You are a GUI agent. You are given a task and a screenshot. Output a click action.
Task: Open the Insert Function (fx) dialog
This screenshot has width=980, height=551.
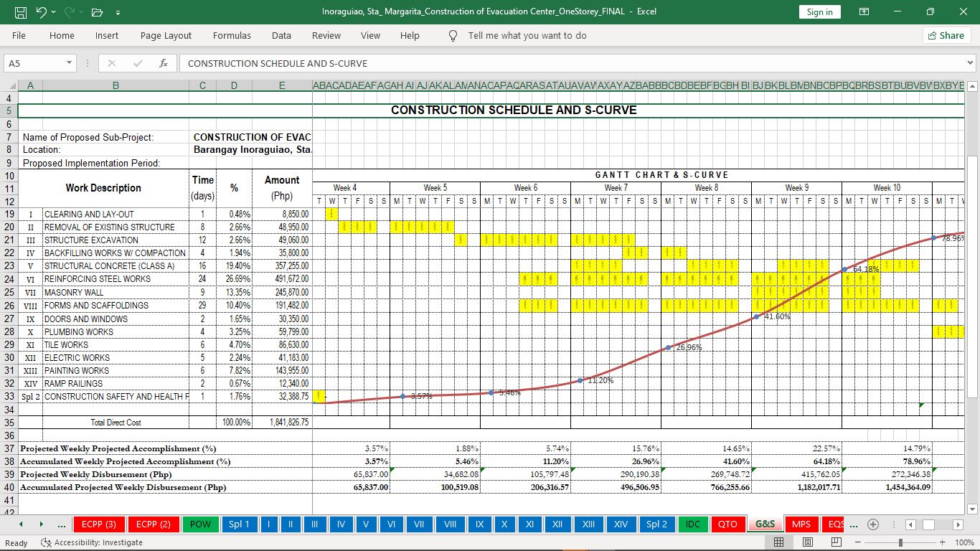tap(164, 63)
